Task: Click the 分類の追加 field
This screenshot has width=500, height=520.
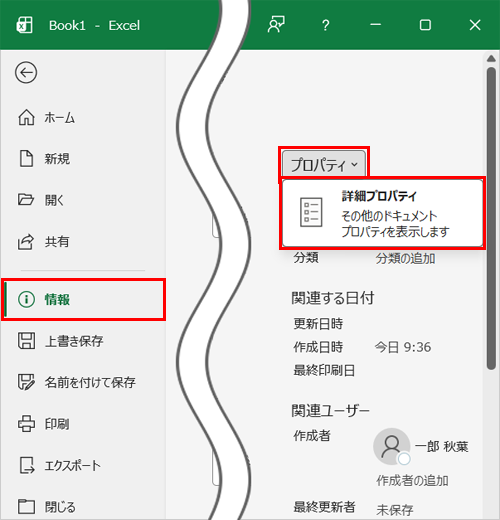Action: pyautogui.click(x=405, y=258)
